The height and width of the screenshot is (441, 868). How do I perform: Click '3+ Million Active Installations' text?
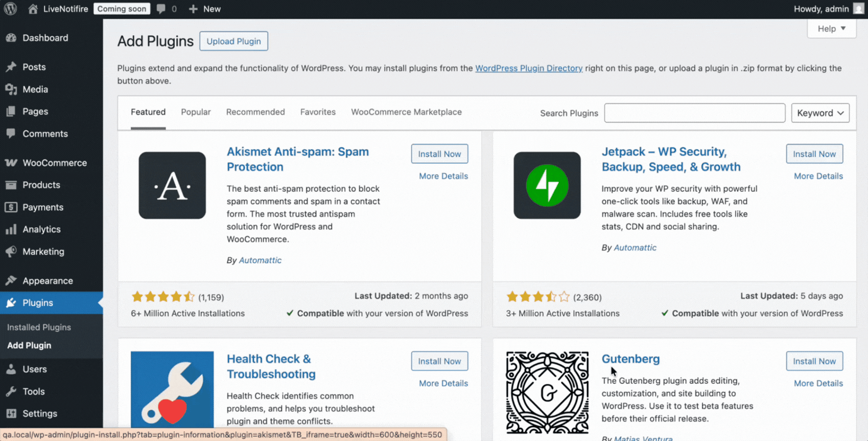pos(562,313)
